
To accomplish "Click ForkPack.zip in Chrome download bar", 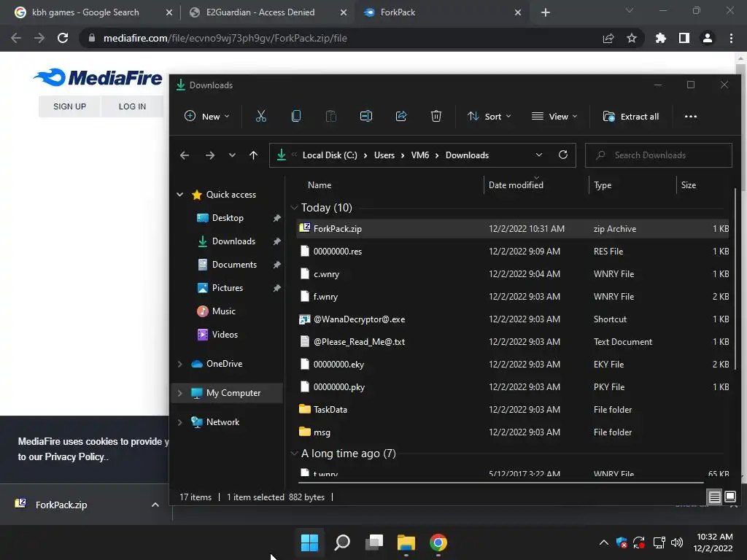I will 61,505.
